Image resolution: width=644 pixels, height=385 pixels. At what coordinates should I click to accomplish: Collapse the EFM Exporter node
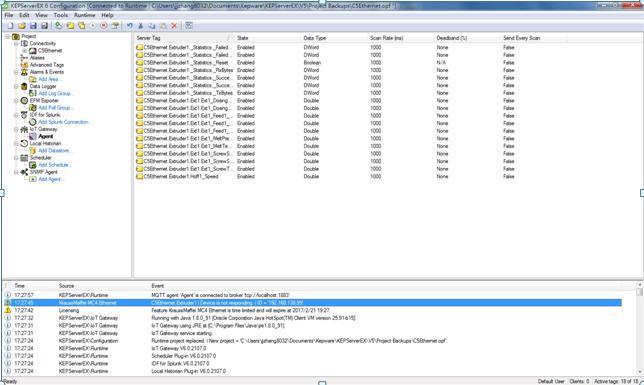click(16, 101)
